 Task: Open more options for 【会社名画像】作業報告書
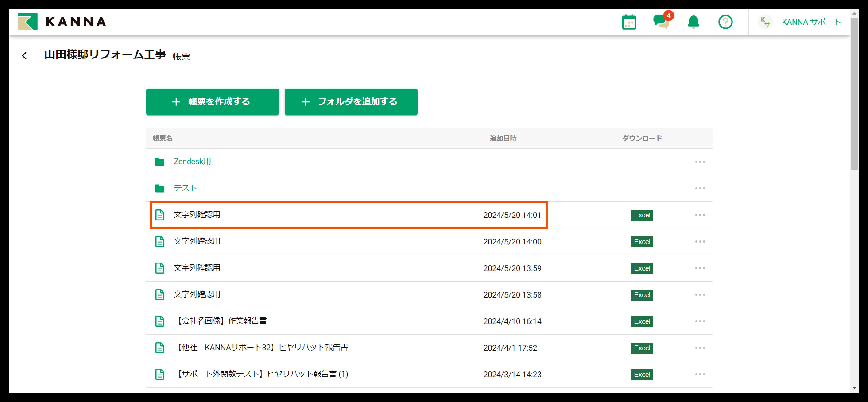pos(700,321)
